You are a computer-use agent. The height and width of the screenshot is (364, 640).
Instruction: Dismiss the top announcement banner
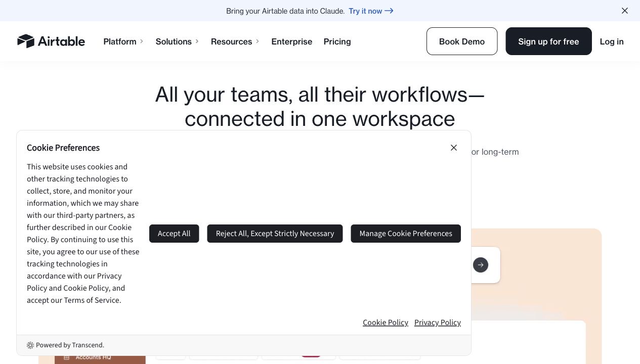(x=625, y=11)
